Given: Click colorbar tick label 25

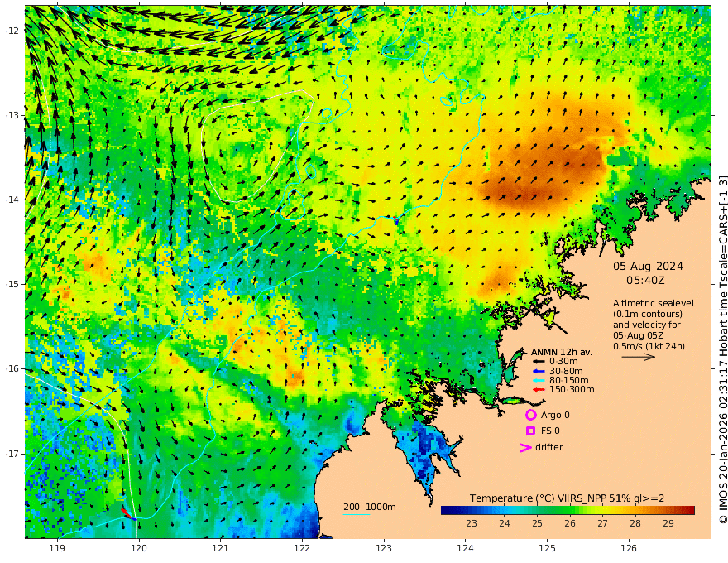Looking at the screenshot, I should (x=537, y=523).
